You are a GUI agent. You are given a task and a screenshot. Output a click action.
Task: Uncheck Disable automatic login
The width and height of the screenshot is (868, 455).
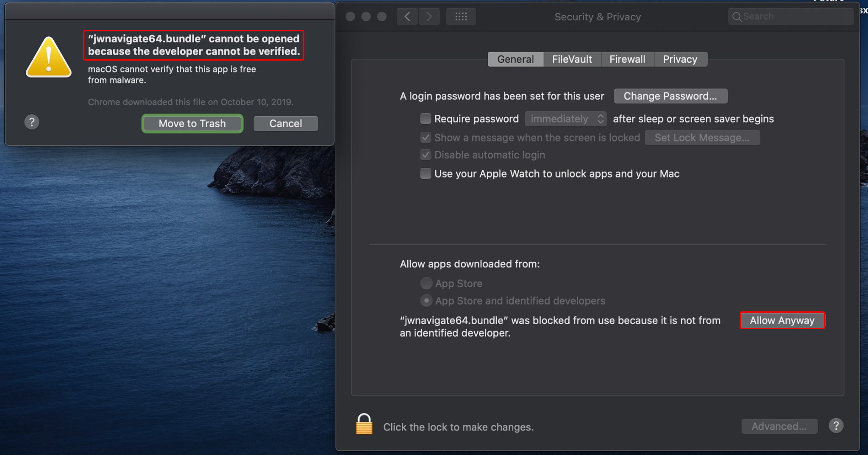click(x=426, y=155)
